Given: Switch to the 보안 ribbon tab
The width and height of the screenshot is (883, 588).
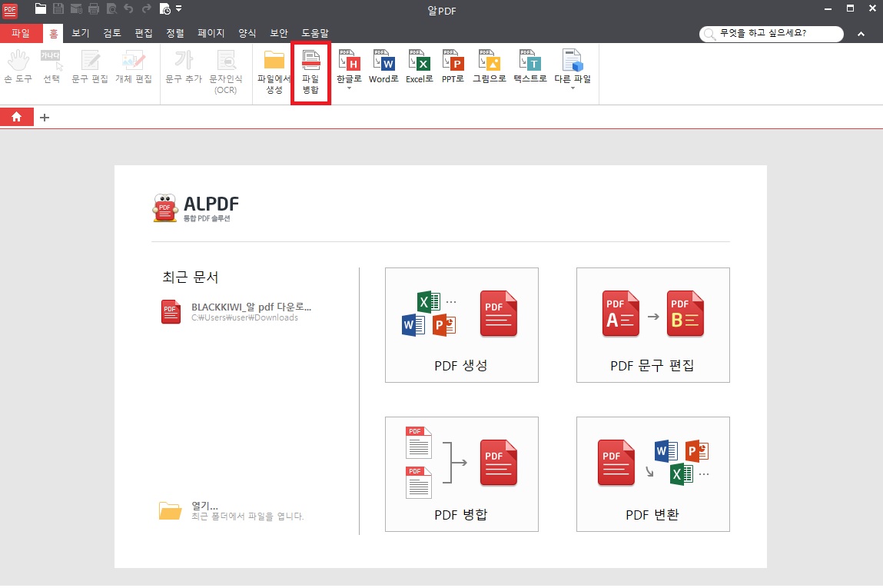Looking at the screenshot, I should point(279,33).
